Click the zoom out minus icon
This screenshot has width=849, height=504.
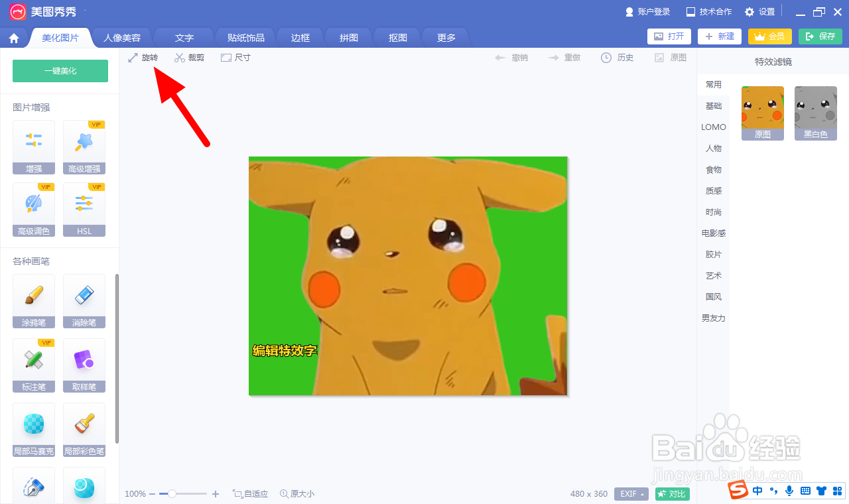point(152,494)
